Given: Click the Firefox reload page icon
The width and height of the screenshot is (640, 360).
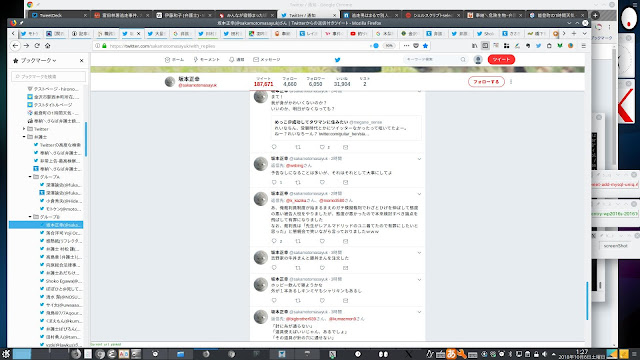Looking at the screenshot, I should click(x=37, y=46).
